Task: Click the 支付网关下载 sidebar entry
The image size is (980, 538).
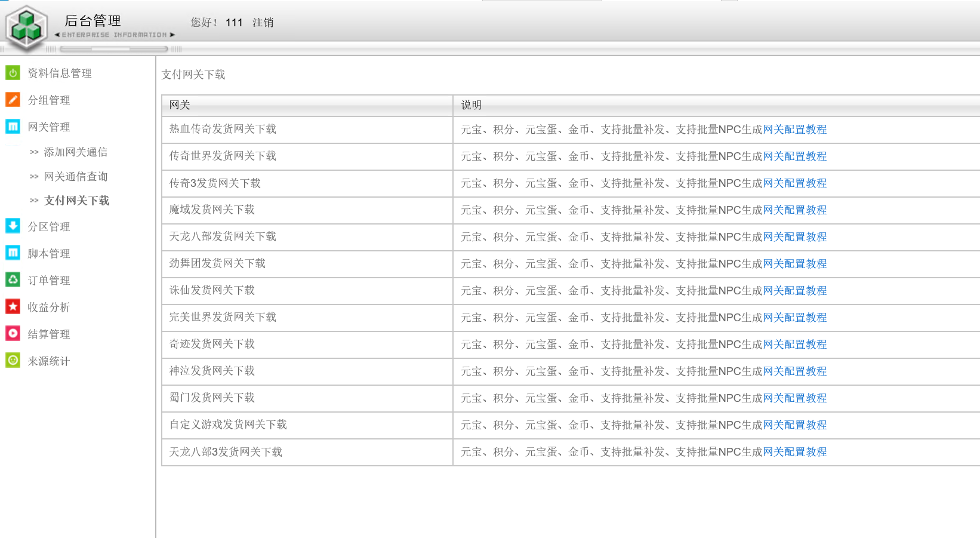Action: [75, 200]
